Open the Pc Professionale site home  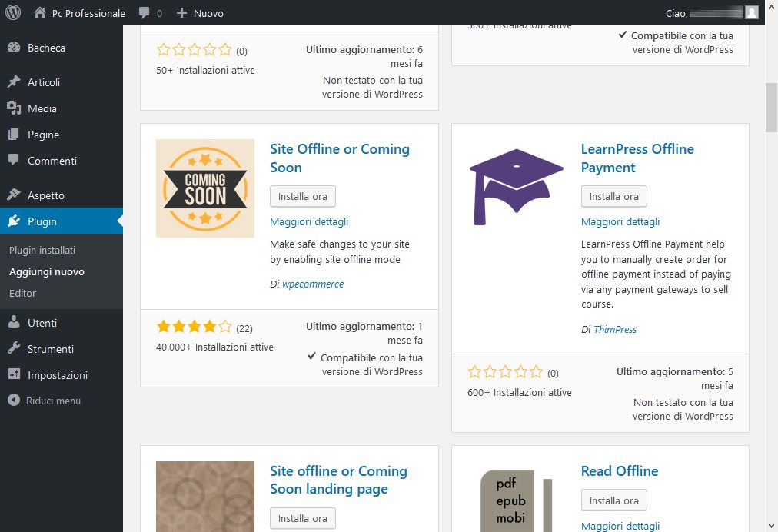point(80,13)
